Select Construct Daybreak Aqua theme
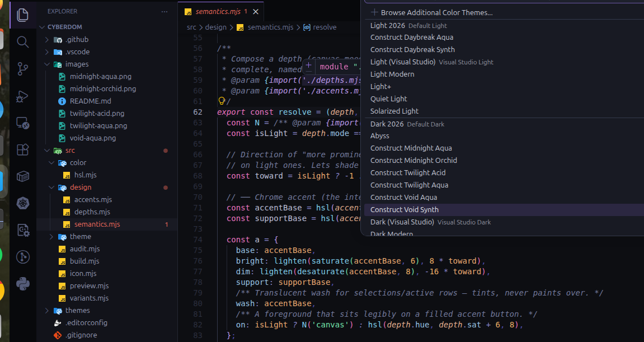Image resolution: width=644 pixels, height=342 pixels. pyautogui.click(x=504, y=38)
